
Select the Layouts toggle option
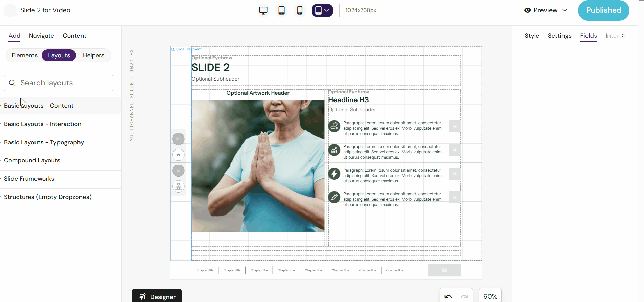click(x=59, y=55)
